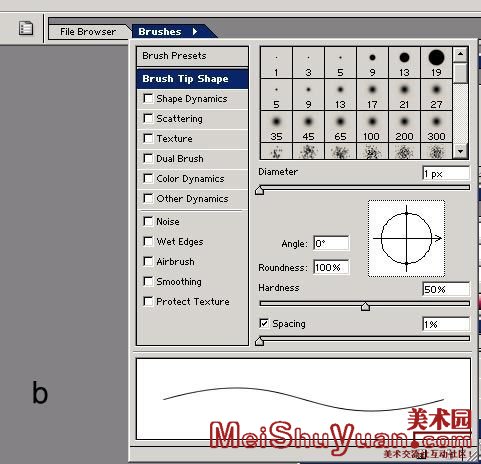Enable the Shape Dynamics checkbox
The image size is (481, 464).
click(x=148, y=98)
